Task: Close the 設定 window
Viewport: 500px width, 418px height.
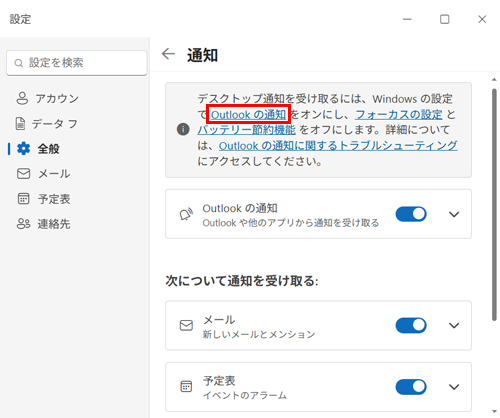Action: click(482, 19)
